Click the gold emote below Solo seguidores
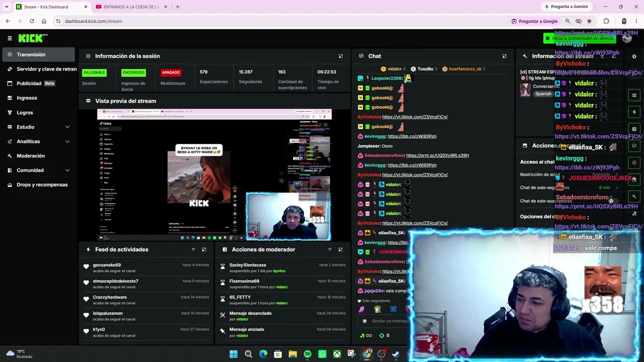 377,310
